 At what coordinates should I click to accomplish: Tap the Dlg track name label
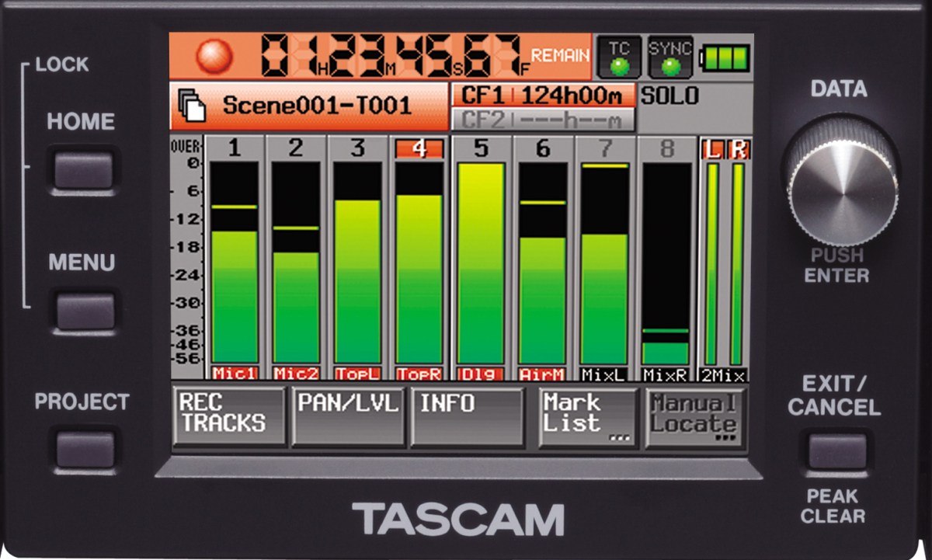(x=481, y=374)
